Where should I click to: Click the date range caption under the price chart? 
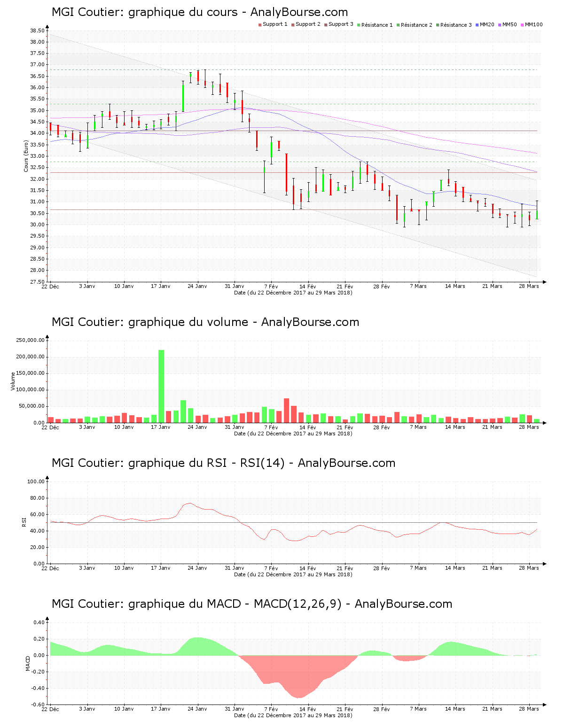pos(293,292)
